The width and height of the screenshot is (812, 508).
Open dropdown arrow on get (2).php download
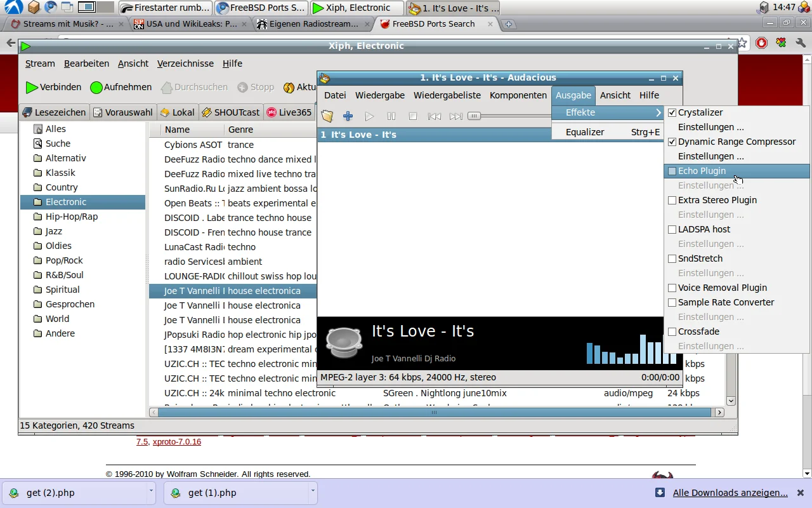click(151, 490)
